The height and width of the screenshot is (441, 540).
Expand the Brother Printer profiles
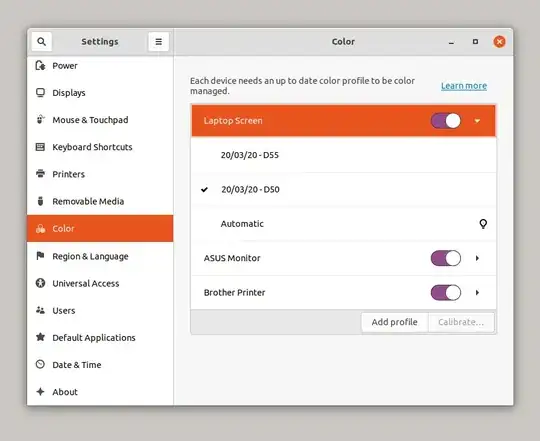pos(477,293)
